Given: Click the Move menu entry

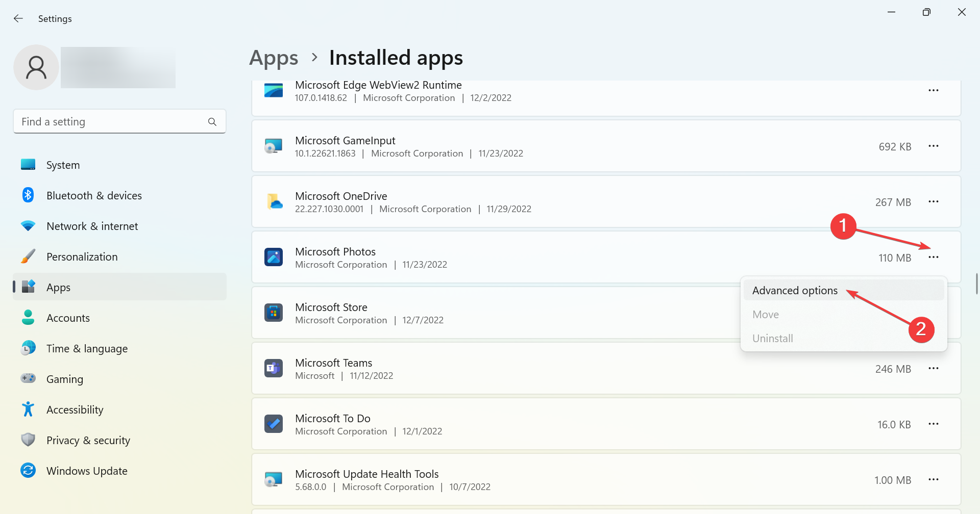Looking at the screenshot, I should [x=844, y=314].
